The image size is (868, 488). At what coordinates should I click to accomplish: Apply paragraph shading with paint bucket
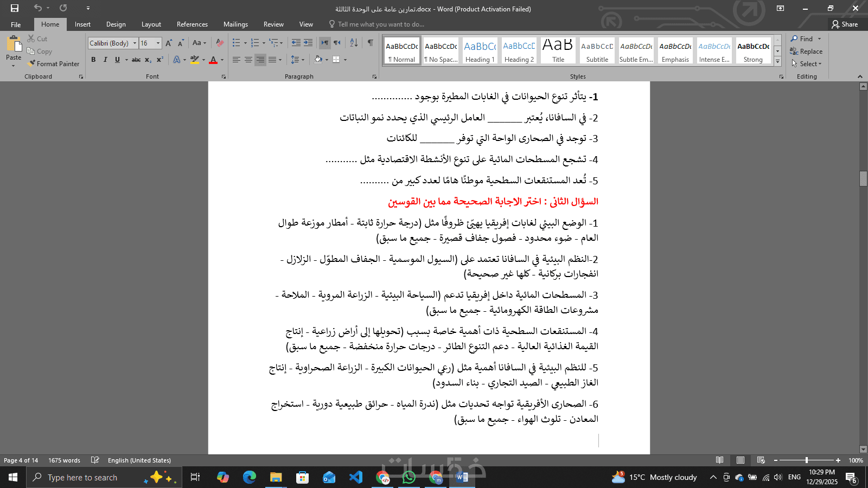(x=318, y=60)
